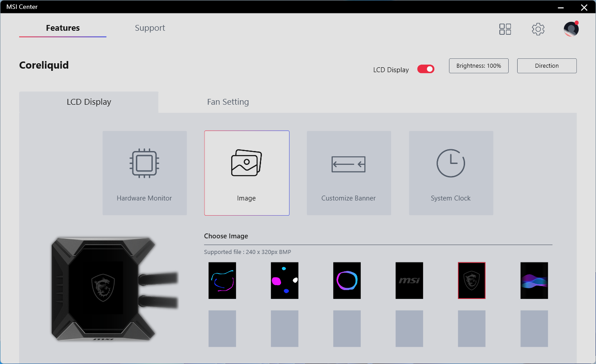
Task: Choose the colored blobs image thumbnail
Action: (x=285, y=280)
